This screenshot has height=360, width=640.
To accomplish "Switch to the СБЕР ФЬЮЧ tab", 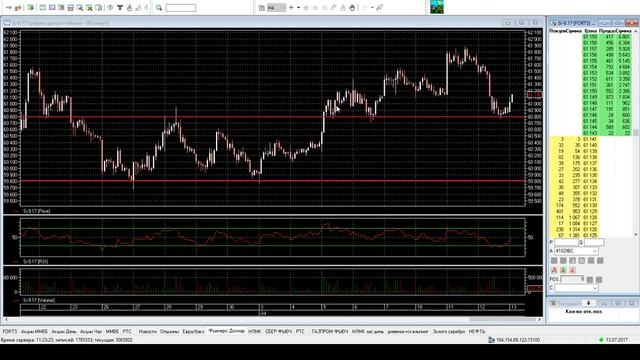I will tap(278, 331).
